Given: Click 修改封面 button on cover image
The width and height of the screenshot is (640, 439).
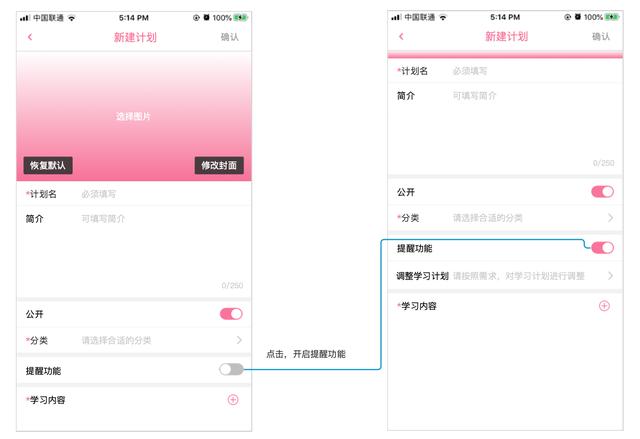Looking at the screenshot, I should (219, 165).
